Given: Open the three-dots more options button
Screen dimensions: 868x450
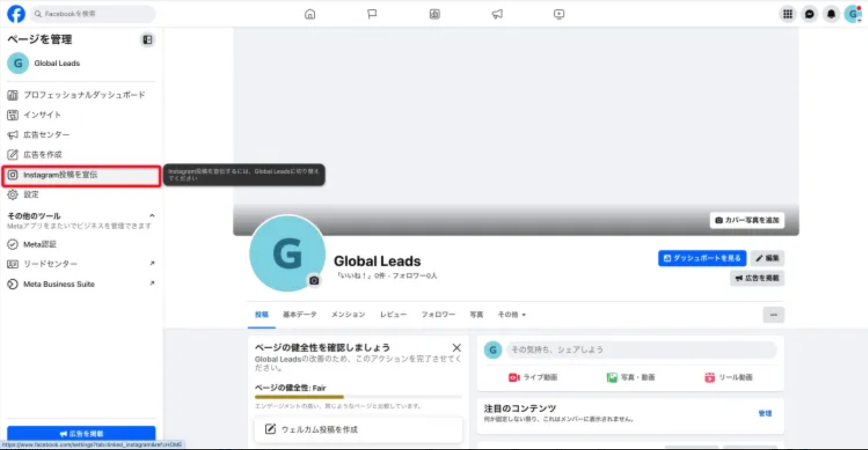Looking at the screenshot, I should click(x=773, y=315).
